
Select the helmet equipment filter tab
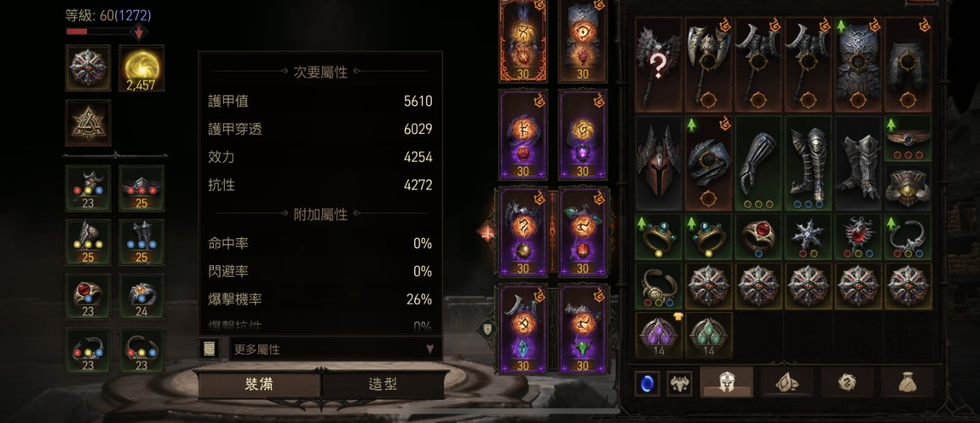(726, 382)
